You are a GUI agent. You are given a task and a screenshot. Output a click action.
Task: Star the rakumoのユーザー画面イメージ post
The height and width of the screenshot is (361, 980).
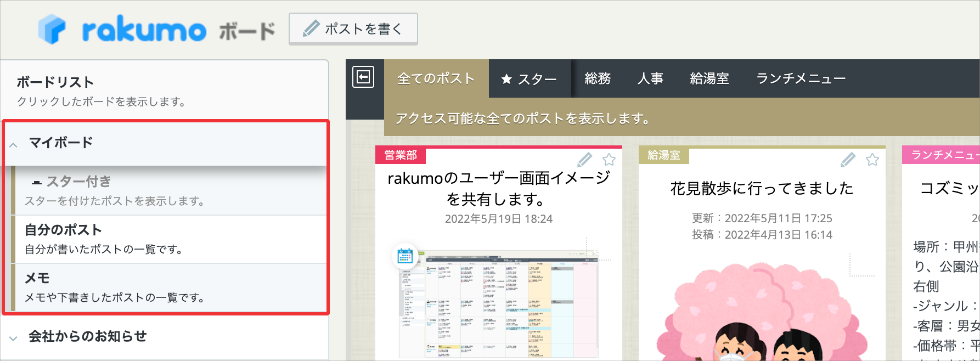tap(609, 160)
